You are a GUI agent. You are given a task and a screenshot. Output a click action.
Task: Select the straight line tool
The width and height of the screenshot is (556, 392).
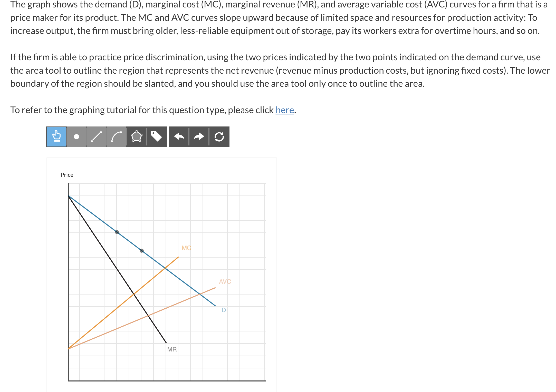97,137
